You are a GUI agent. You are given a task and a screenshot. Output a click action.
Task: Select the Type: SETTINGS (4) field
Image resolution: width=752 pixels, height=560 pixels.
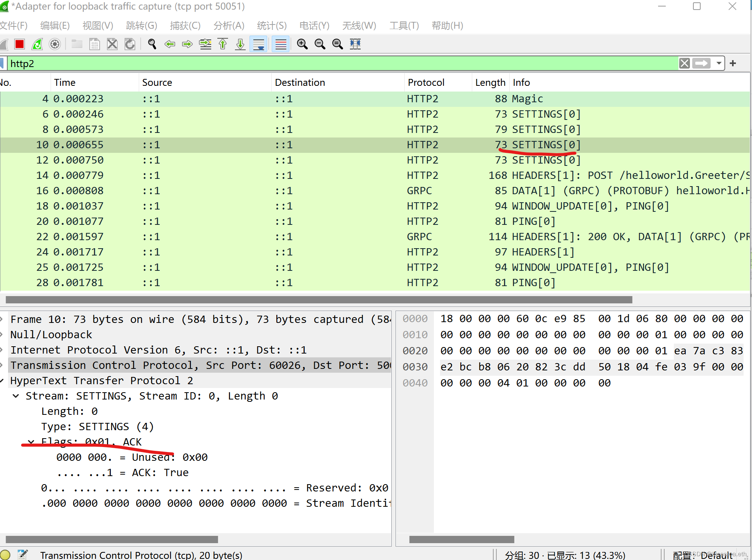tap(97, 426)
